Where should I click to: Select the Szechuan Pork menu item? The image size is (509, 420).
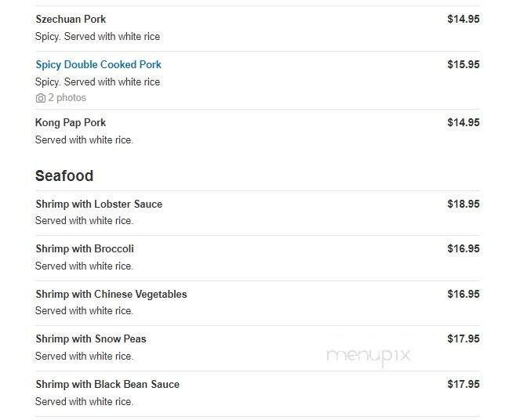click(71, 19)
